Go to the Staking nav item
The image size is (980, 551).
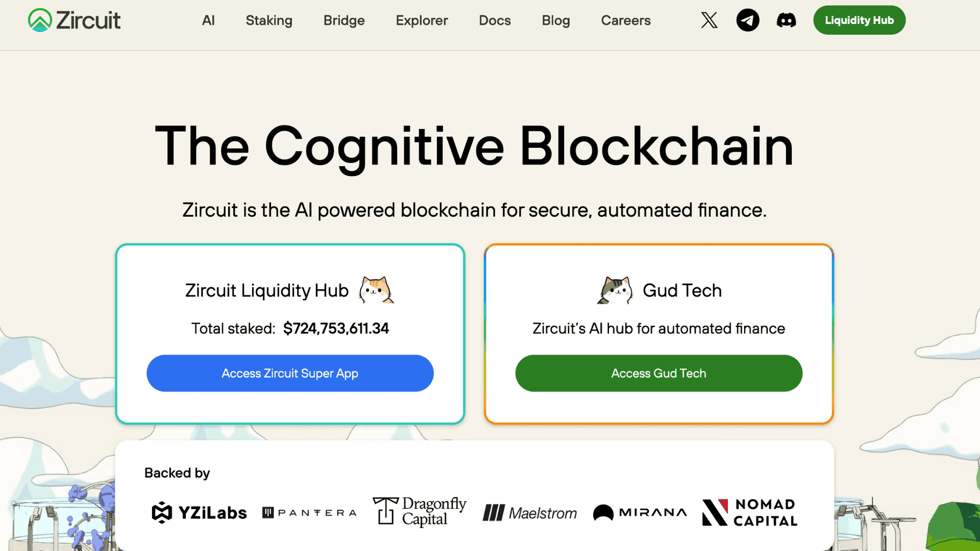(269, 20)
